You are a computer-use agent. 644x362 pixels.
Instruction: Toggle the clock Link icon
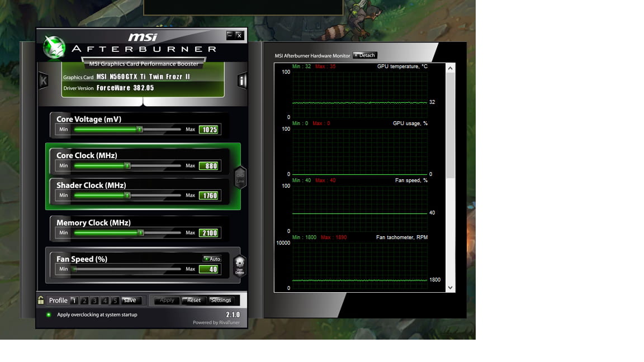(240, 178)
